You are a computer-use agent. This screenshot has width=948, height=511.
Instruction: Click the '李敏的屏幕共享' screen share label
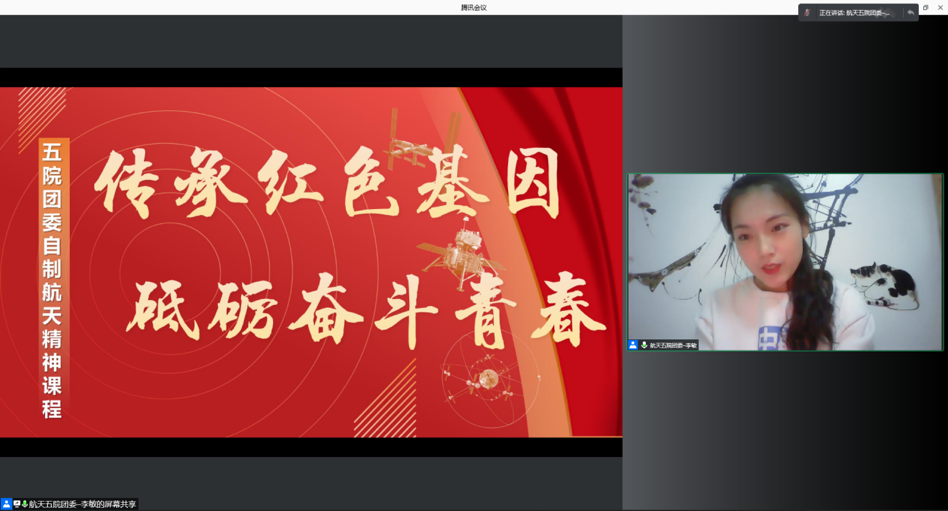pyautogui.click(x=83, y=504)
